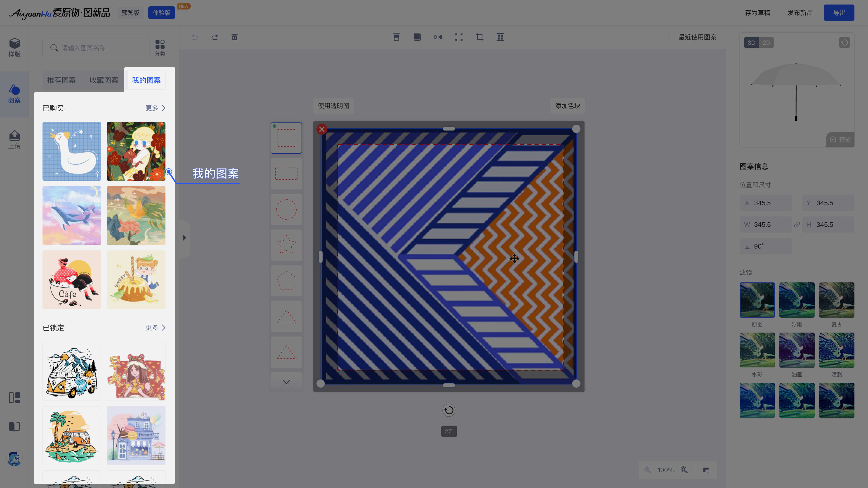Image resolution: width=868 pixels, height=488 pixels.
Task: Click the rotate handle below canvas
Action: click(448, 410)
